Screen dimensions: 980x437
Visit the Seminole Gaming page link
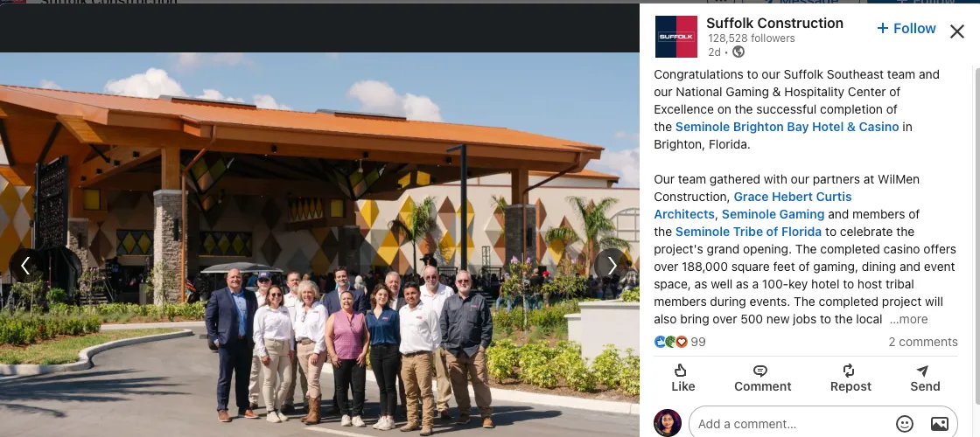(773, 214)
